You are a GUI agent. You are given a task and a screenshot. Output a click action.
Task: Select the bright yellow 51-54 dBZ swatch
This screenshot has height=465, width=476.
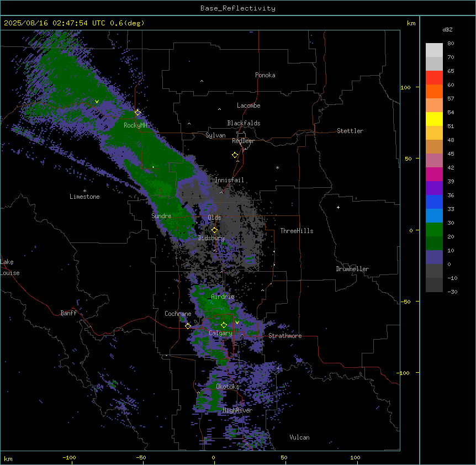coord(434,119)
